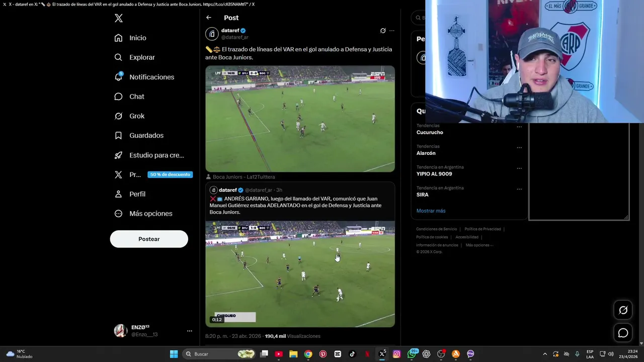Open Perfil from the sidebar
644x362 pixels.
point(130,194)
